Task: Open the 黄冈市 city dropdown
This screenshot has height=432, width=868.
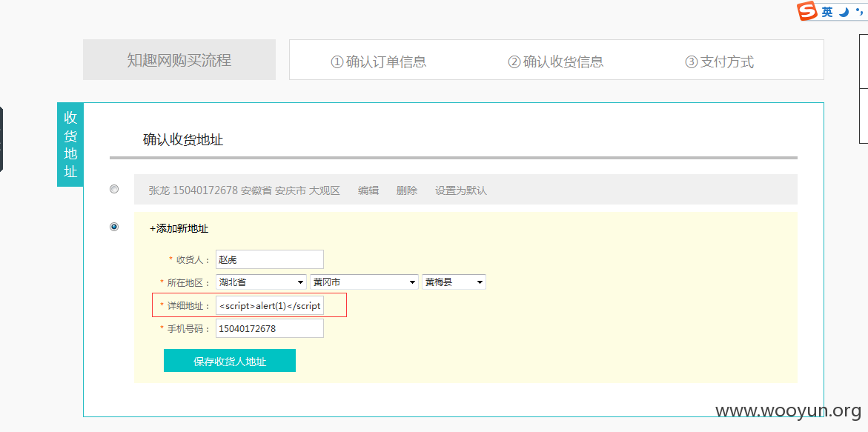Action: 364,282
